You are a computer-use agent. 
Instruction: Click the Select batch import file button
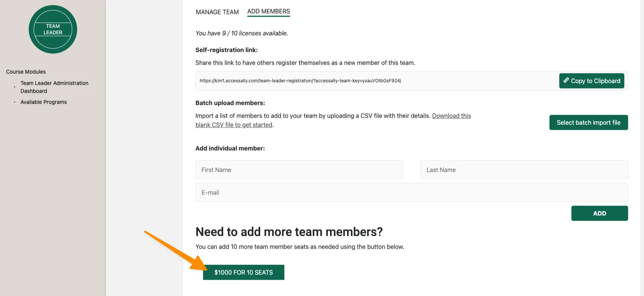point(588,123)
